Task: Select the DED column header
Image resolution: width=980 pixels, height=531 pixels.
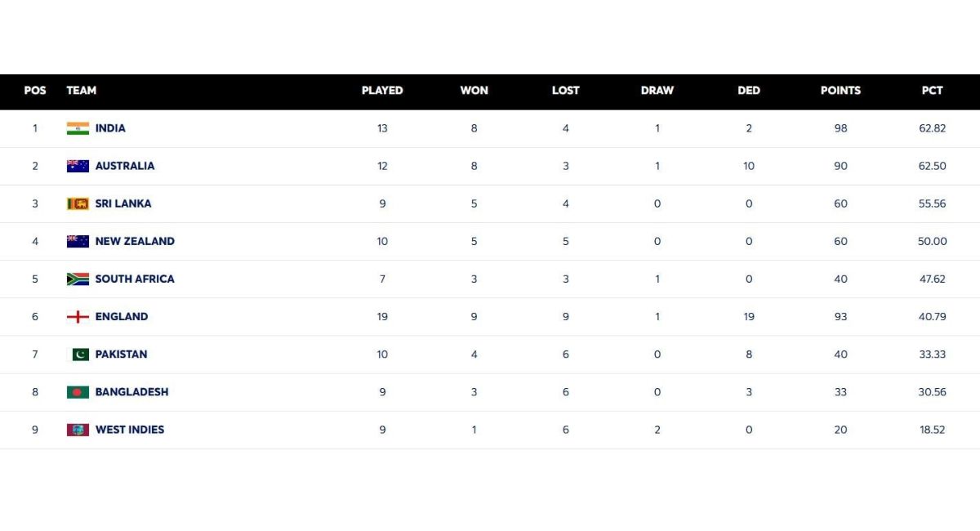Action: click(749, 91)
